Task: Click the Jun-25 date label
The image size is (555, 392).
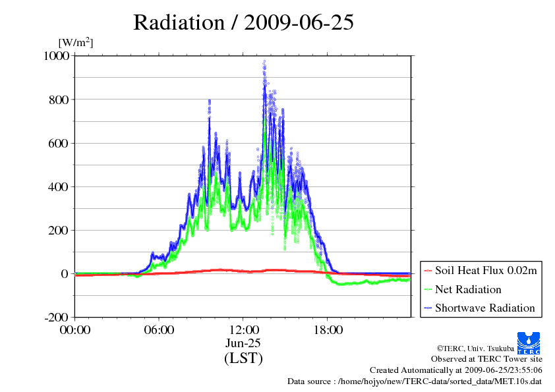Action: pos(243,343)
